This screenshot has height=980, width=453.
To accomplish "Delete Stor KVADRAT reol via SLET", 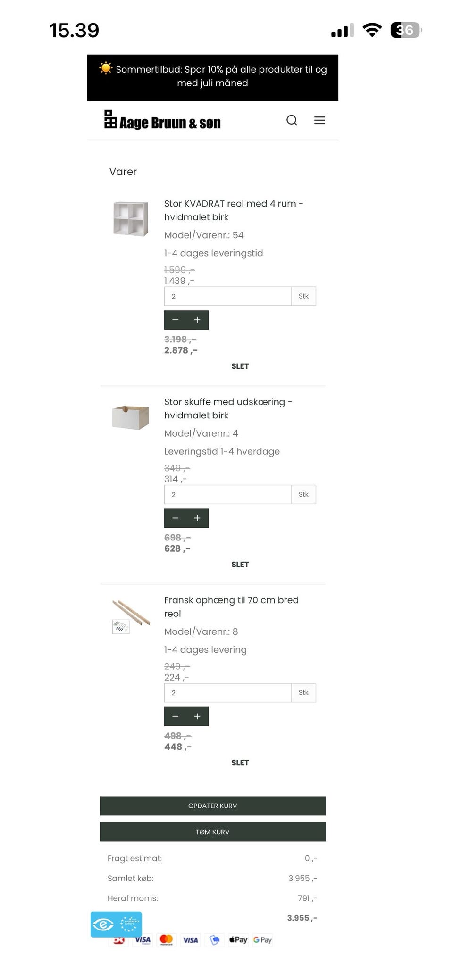I will point(240,366).
